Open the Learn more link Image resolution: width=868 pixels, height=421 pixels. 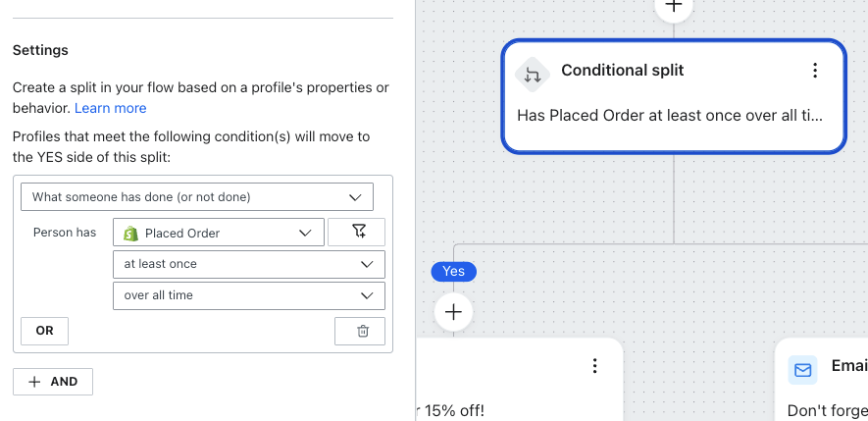(110, 108)
